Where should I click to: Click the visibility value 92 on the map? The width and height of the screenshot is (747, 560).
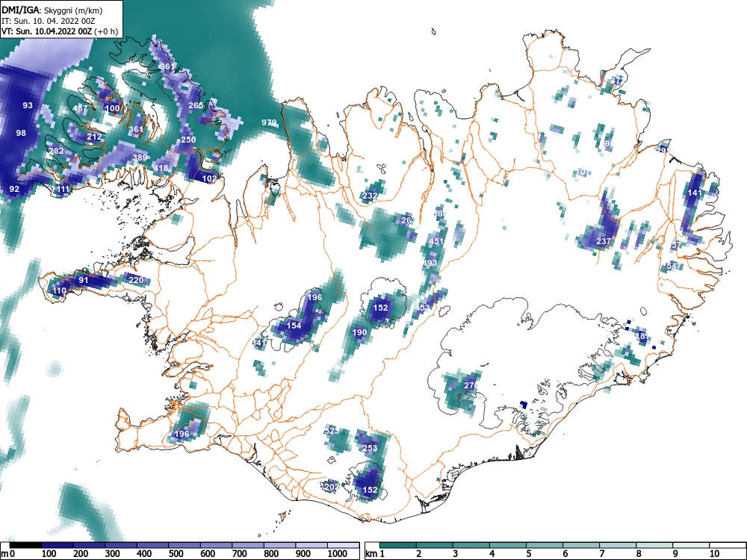click(14, 189)
